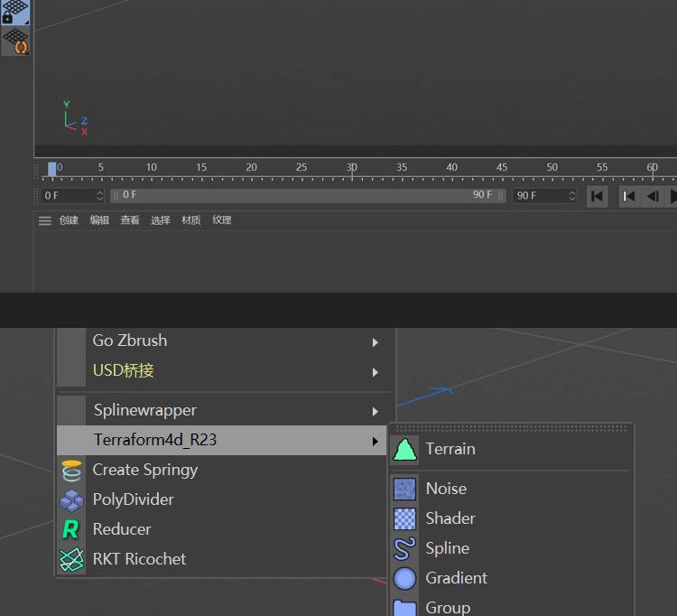Click the timeline preview range bar
Image resolution: width=677 pixels, height=616 pixels.
(x=308, y=196)
